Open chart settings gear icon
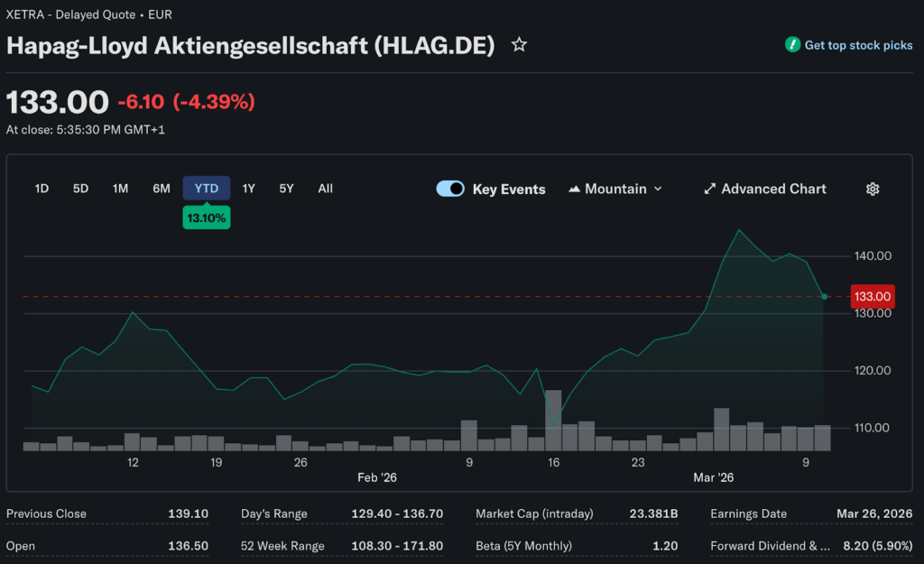This screenshot has height=564, width=924. [x=873, y=189]
